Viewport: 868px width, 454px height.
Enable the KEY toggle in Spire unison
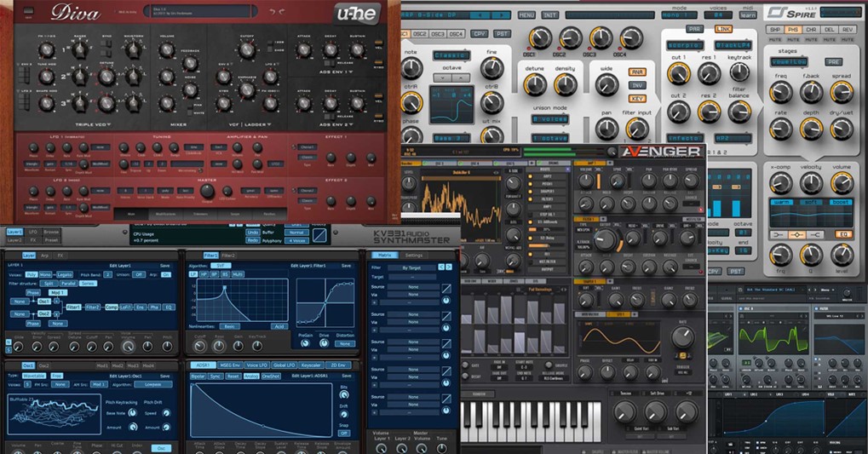636,99
